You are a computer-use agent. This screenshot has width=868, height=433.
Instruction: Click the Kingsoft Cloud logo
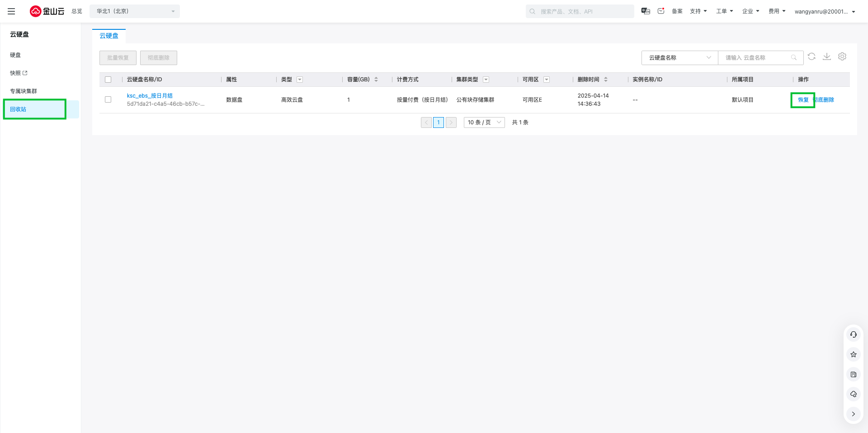pyautogui.click(x=47, y=11)
